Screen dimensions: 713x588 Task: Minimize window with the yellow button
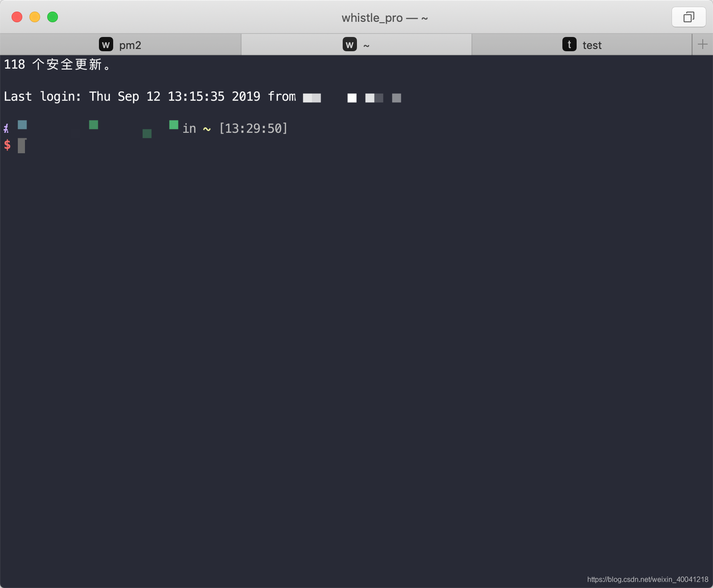[x=35, y=17]
